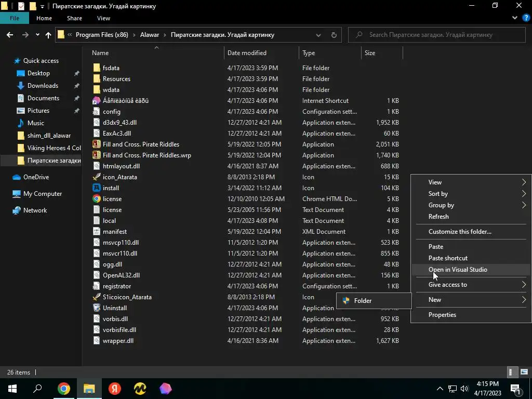Expand Give access to submenu
Viewport: 532px width, 399px height.
[x=524, y=284]
